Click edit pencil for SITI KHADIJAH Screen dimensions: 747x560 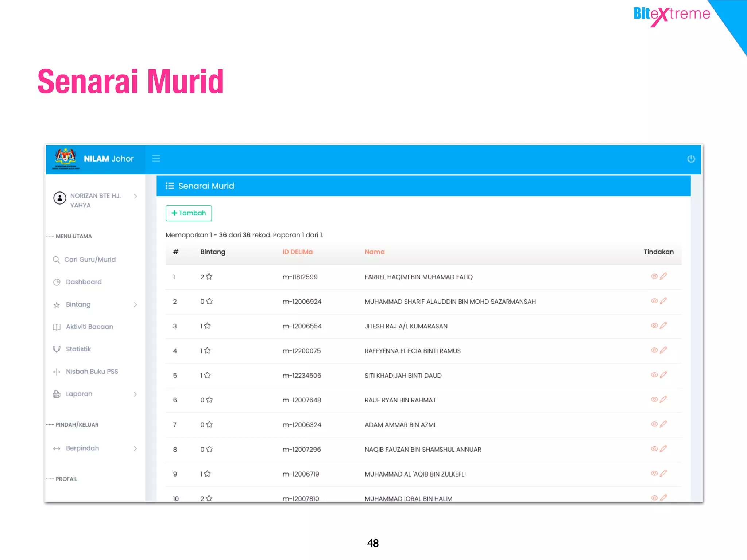[x=663, y=374]
